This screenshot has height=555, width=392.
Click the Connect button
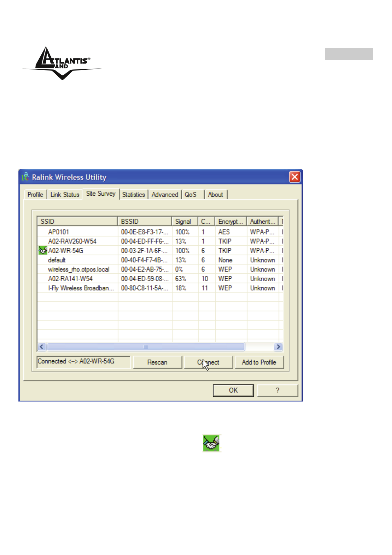[208, 362]
